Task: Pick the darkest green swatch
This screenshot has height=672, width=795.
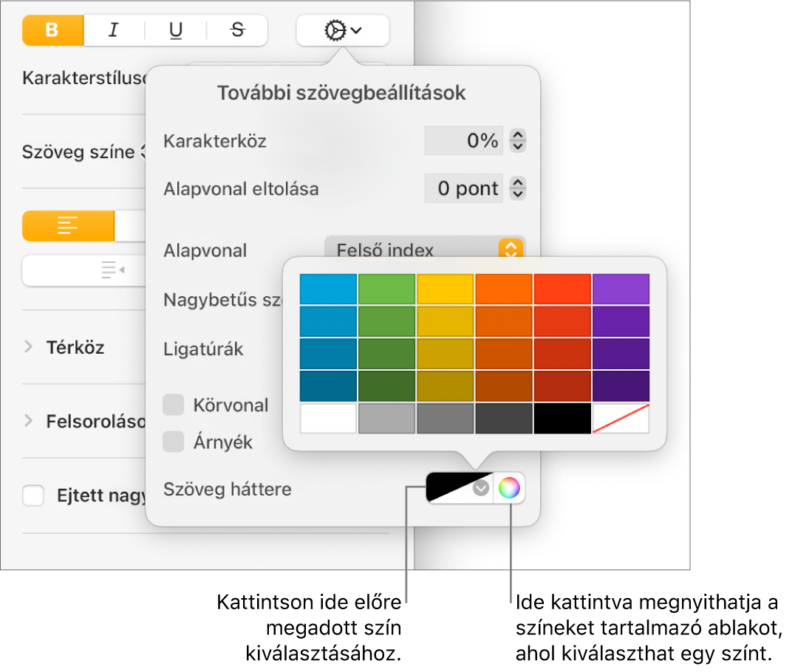Action: [387, 386]
